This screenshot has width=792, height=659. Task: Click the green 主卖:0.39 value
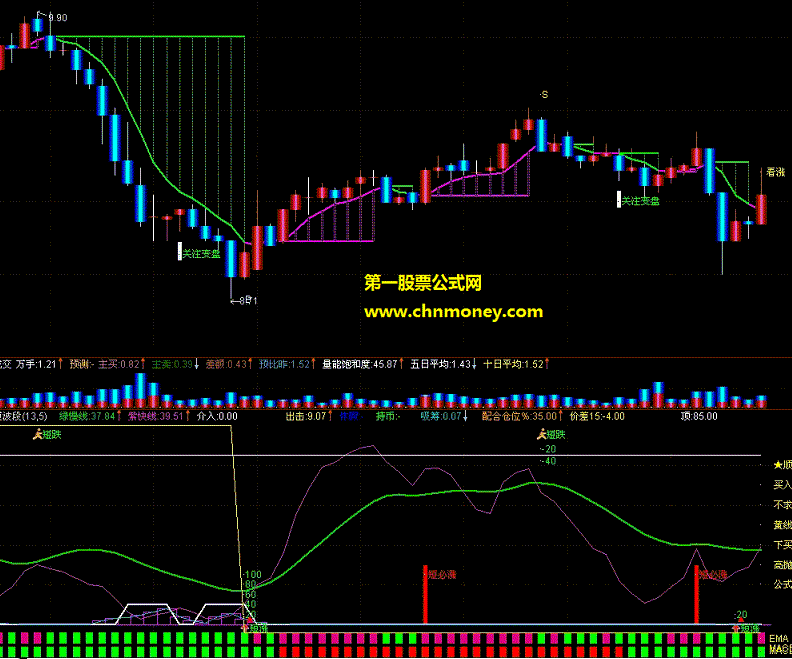(x=172, y=364)
